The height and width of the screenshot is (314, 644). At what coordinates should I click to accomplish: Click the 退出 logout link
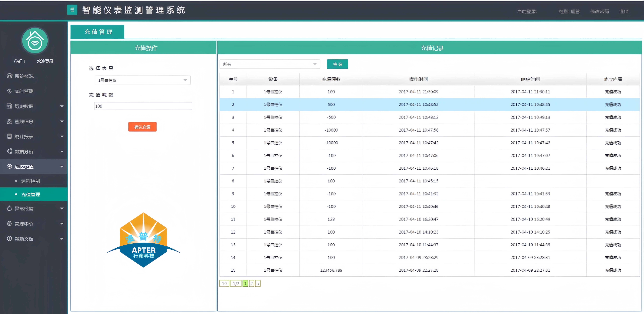[x=623, y=11]
